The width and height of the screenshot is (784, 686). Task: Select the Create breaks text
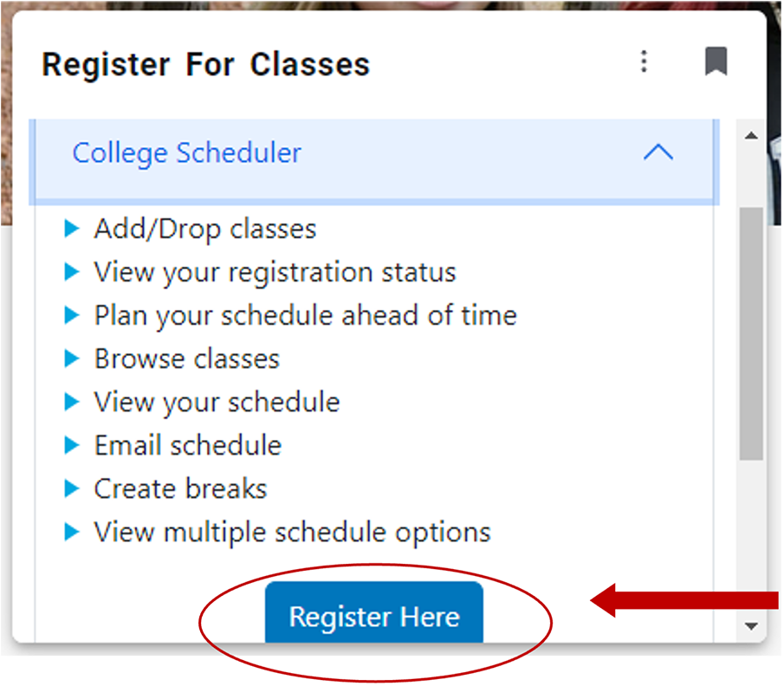pos(180,489)
